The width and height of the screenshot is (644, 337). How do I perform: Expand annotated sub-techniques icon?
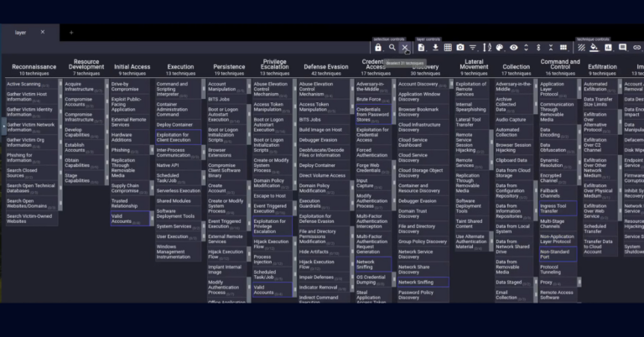point(538,48)
